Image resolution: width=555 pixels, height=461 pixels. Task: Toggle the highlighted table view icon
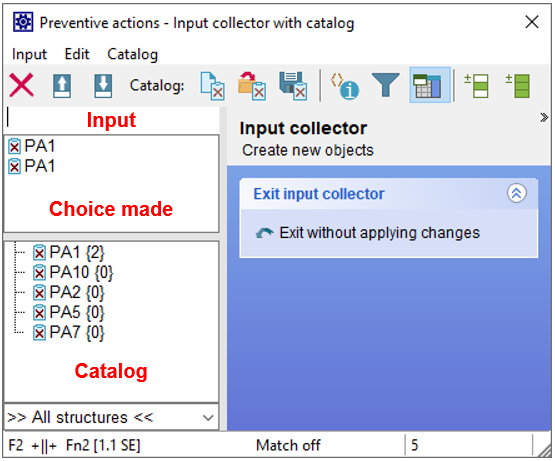(430, 85)
